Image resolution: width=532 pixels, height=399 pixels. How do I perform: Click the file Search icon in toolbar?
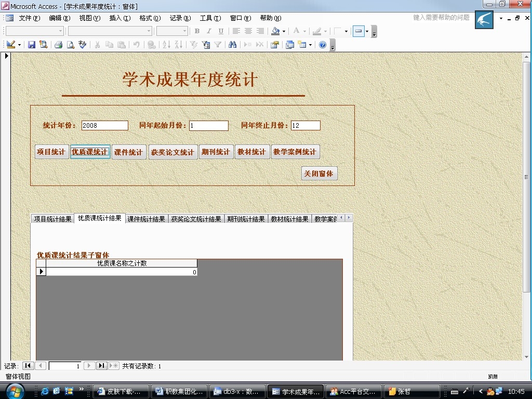pyautogui.click(x=44, y=45)
